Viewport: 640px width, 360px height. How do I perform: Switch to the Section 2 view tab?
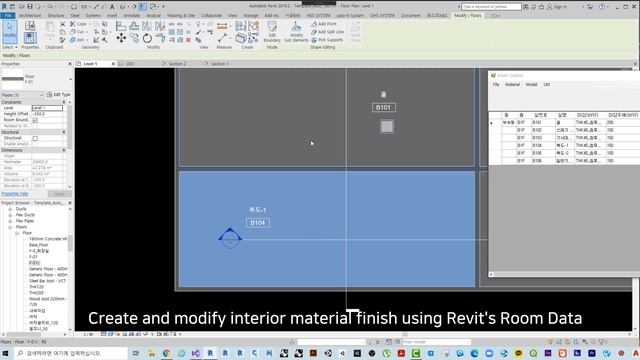(x=178, y=64)
